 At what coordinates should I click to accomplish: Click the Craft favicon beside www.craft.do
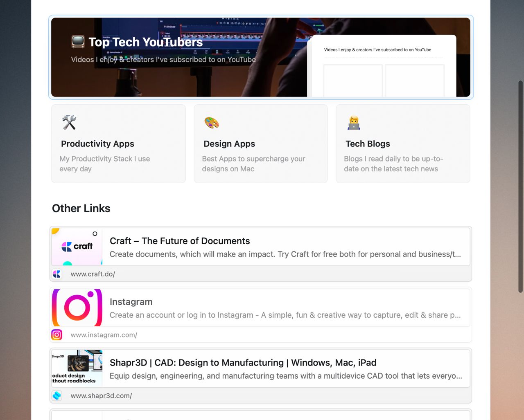point(57,274)
